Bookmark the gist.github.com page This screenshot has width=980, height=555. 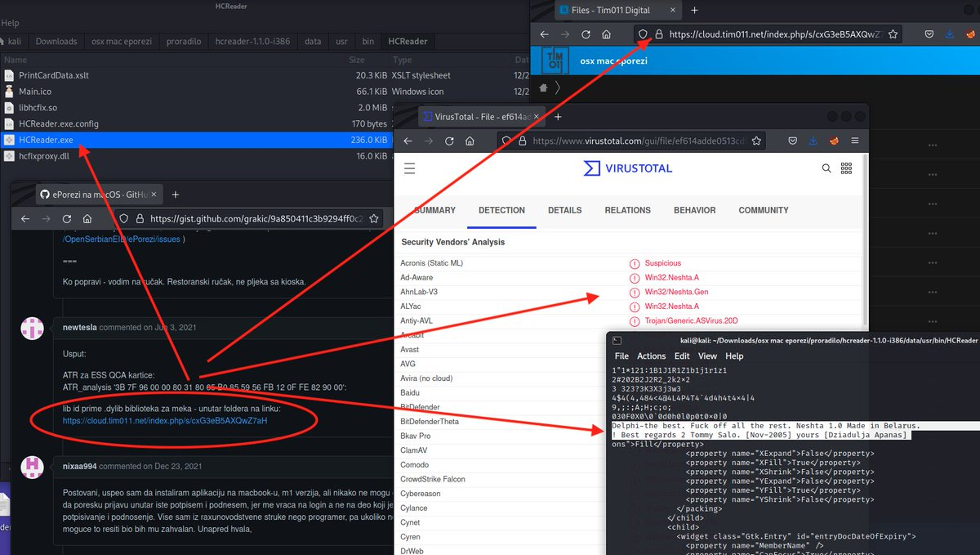pos(373,219)
